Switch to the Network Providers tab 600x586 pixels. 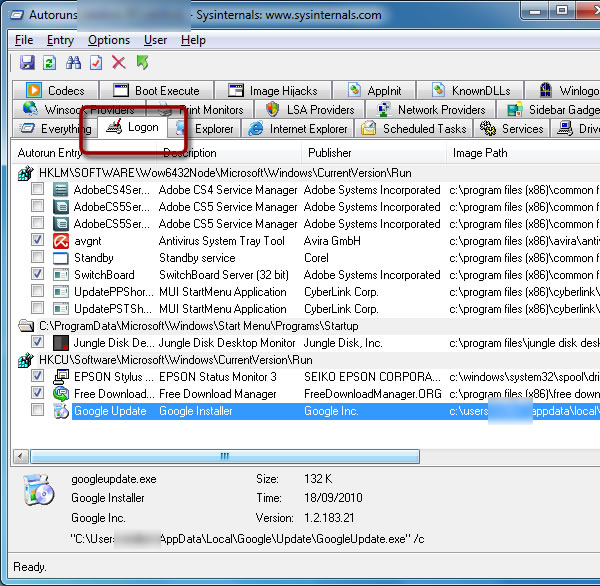point(431,110)
